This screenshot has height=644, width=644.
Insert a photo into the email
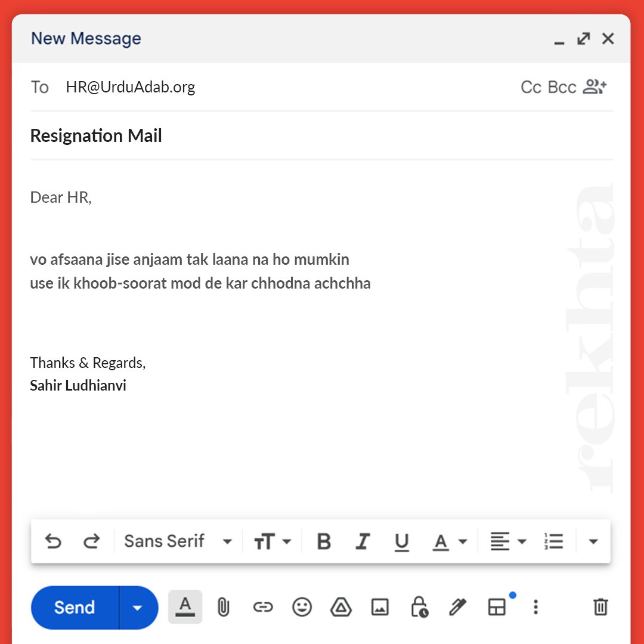(x=380, y=607)
